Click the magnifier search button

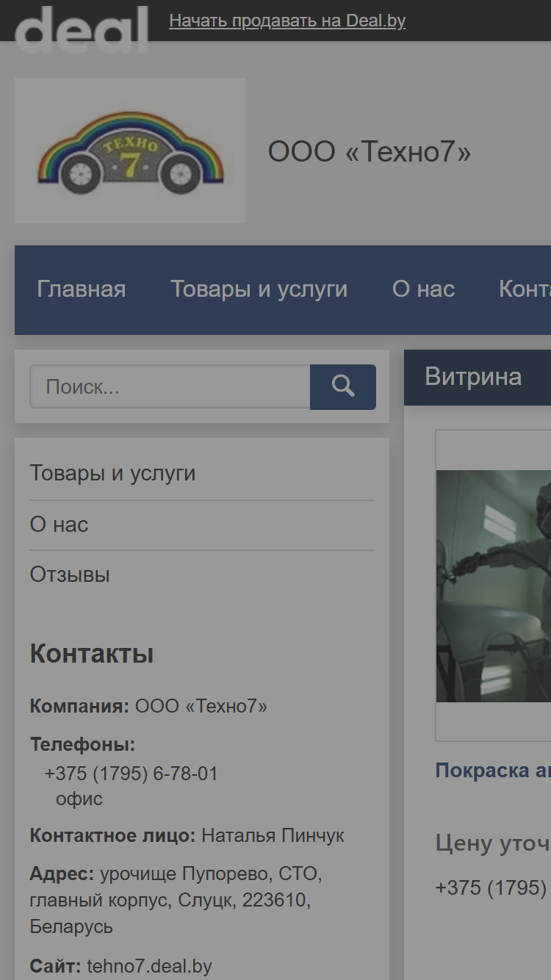point(343,386)
